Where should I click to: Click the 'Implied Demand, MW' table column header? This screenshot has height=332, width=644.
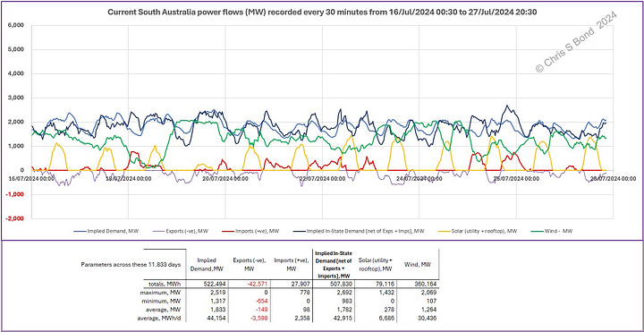coord(207,265)
